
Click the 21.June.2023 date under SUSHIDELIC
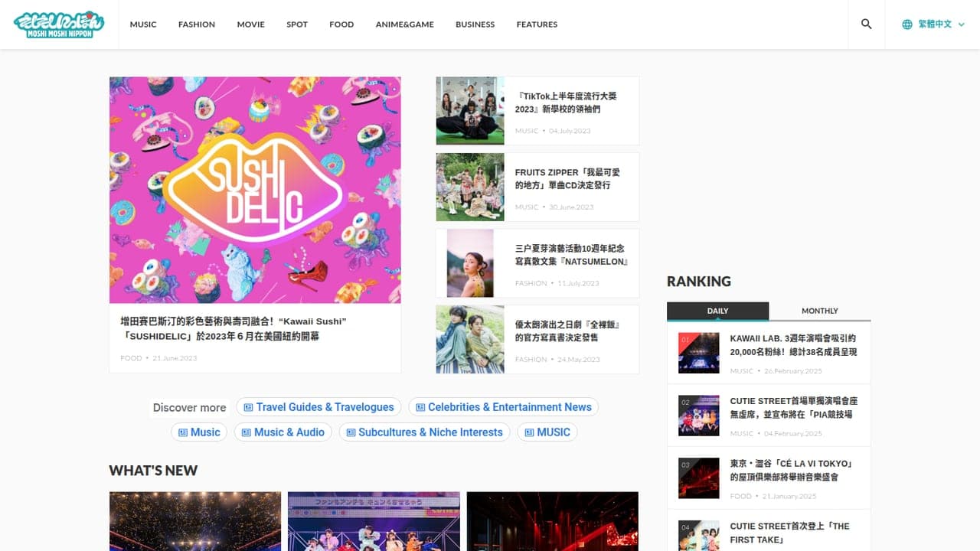click(x=175, y=358)
